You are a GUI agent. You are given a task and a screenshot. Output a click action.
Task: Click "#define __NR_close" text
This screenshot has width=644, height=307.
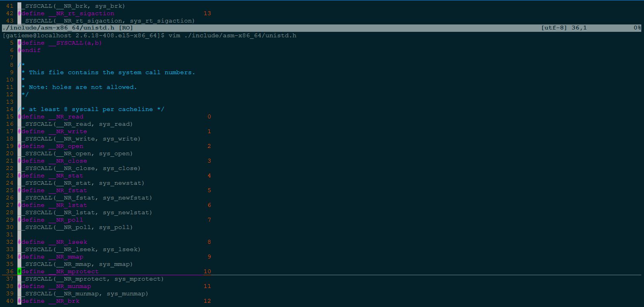pyautogui.click(x=52, y=161)
